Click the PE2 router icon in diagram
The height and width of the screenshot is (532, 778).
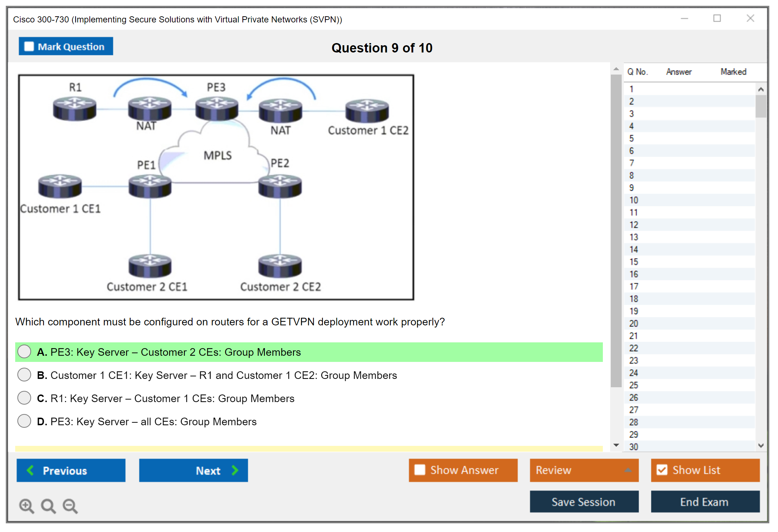point(280,186)
